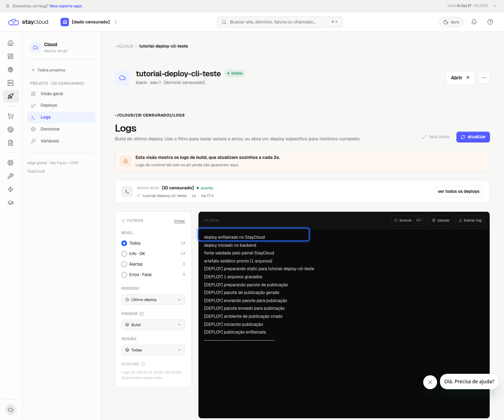504x420 pixels.
Task: Switch logs to tela cheia
Action: [x=436, y=137]
